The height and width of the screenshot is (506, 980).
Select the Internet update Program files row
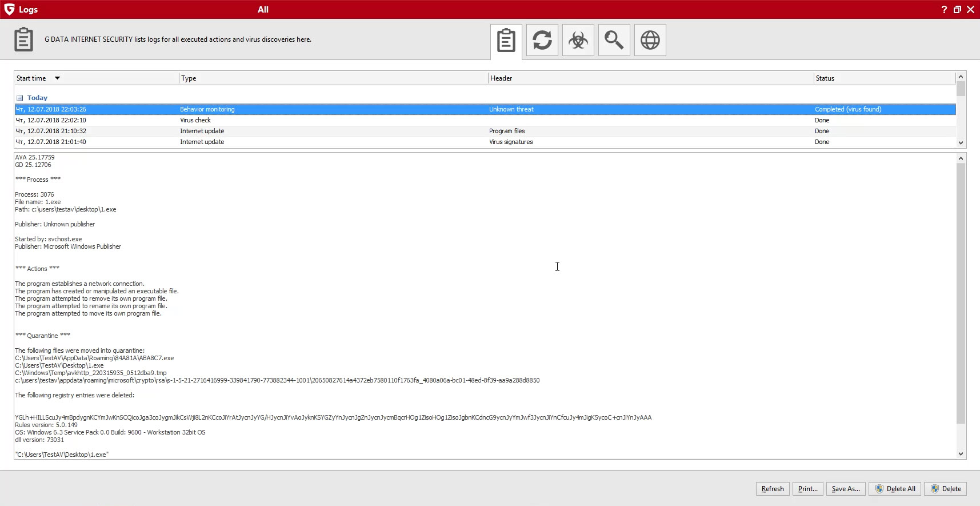point(485,131)
